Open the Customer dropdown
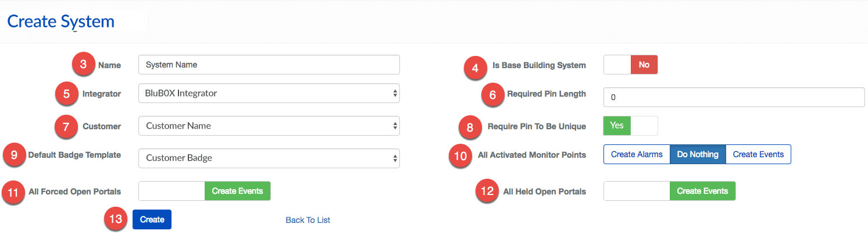Viewport: 868px width, 241px height. point(269,126)
